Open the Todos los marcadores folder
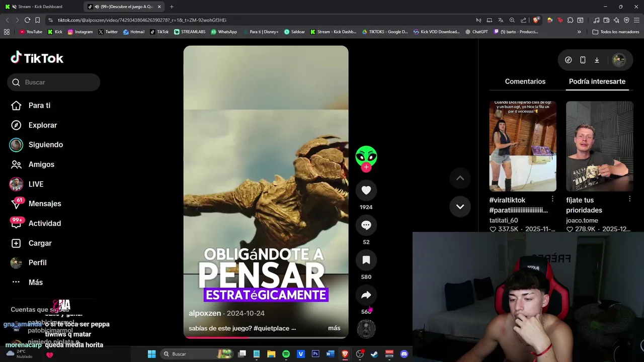Image resolution: width=644 pixels, height=362 pixels. pyautogui.click(x=616, y=32)
